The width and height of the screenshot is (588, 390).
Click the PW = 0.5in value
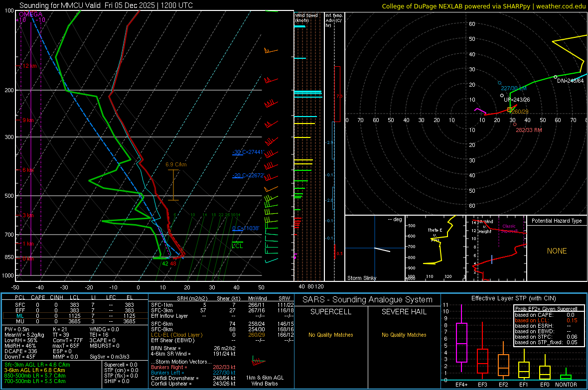[17, 329]
